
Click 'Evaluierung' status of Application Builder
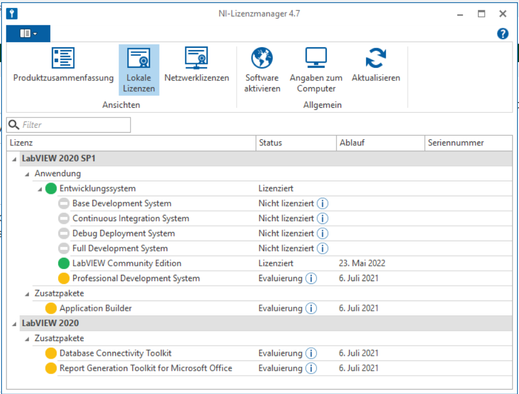[280, 308]
